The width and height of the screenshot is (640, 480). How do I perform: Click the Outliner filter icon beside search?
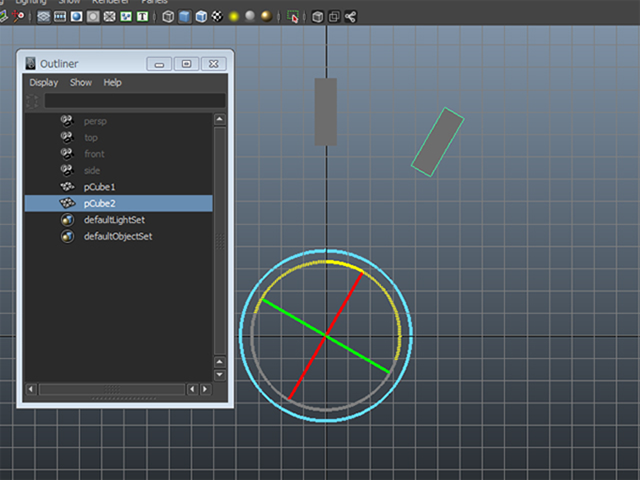pyautogui.click(x=32, y=101)
